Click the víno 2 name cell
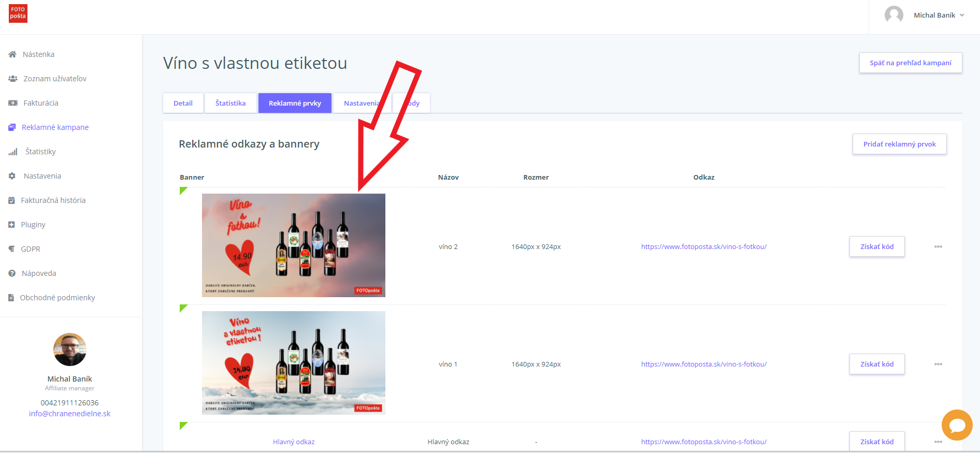The image size is (980, 453). pyautogui.click(x=449, y=246)
